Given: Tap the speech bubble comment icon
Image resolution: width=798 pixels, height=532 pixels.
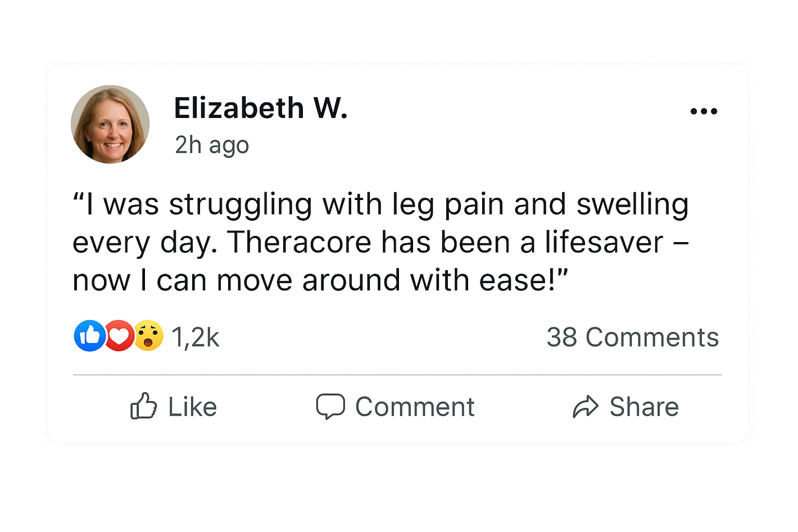Looking at the screenshot, I should tap(330, 406).
